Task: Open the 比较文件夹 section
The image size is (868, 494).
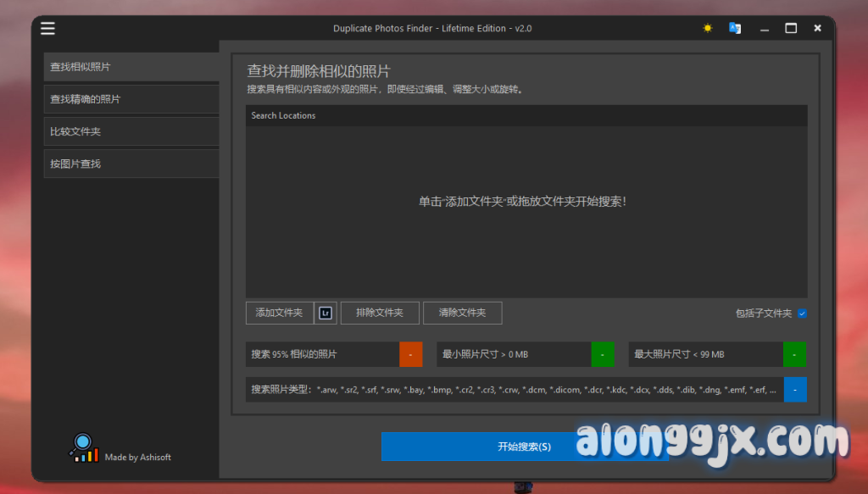Action: tap(131, 131)
